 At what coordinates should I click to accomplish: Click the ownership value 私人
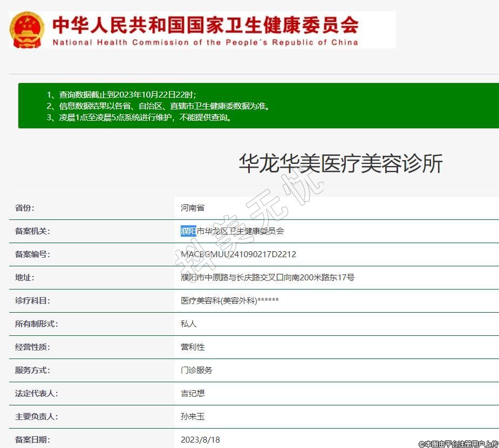[x=189, y=324]
